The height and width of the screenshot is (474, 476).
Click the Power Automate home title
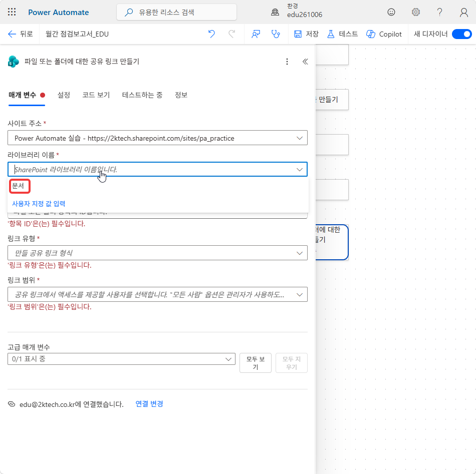[58, 13]
